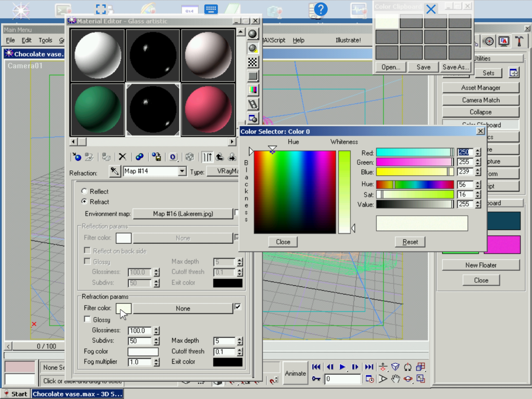
Task: Click the Put to Library icon
Action: pos(157,157)
